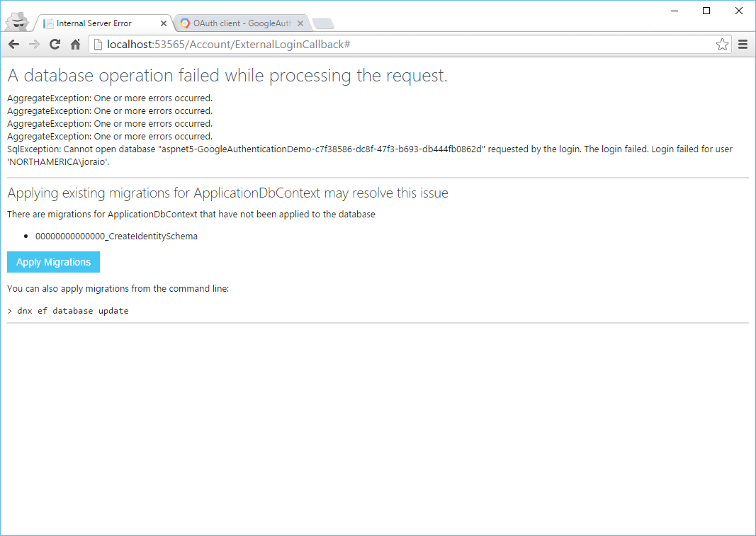Click the 'dnx ef database update' command text
Image resolution: width=756 pixels, height=536 pixels.
pos(73,311)
